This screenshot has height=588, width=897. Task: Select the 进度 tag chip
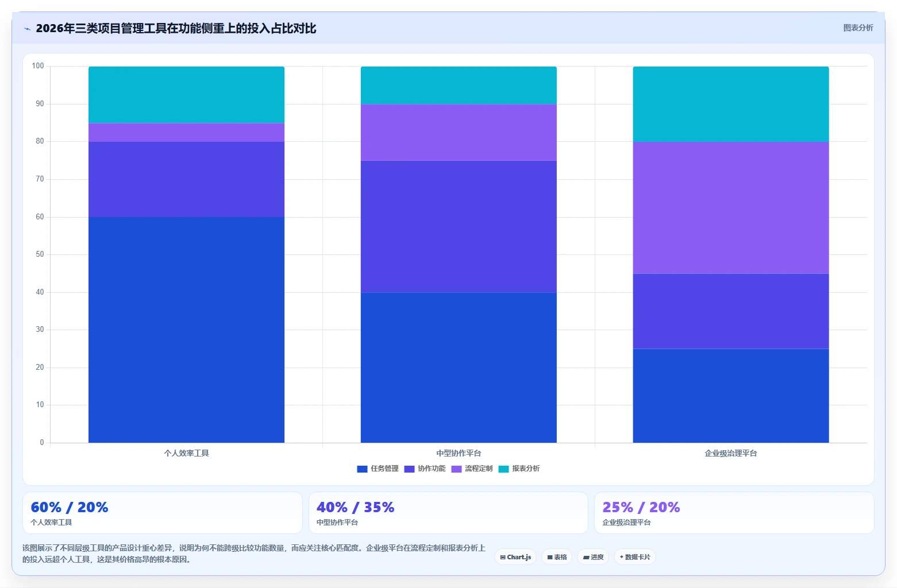[x=593, y=557]
